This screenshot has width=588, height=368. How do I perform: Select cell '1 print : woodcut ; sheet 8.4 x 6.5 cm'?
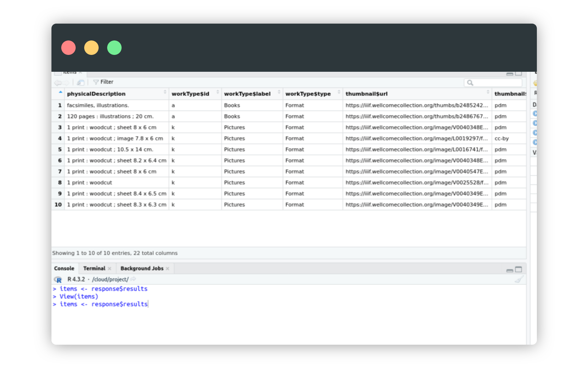tap(117, 194)
